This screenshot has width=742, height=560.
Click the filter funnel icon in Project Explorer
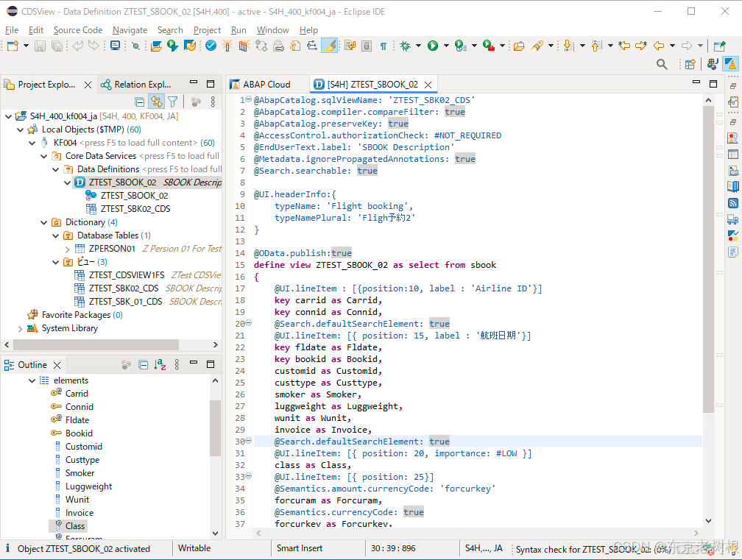[173, 102]
